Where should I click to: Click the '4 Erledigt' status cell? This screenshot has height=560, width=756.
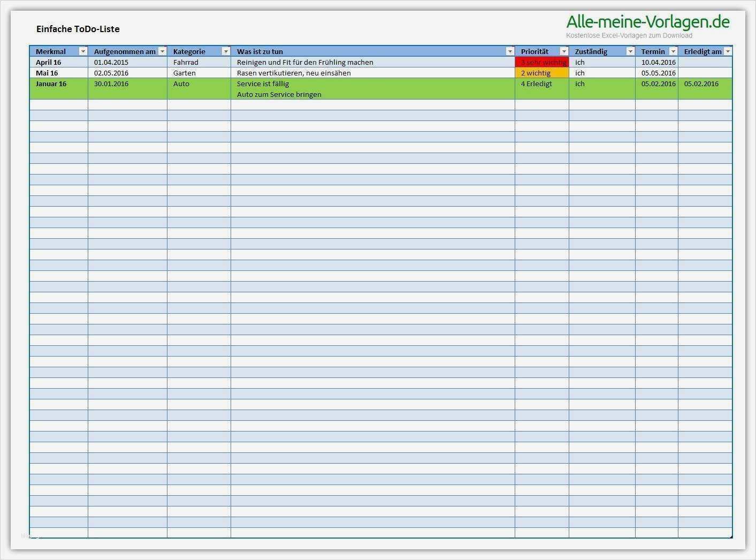536,84
